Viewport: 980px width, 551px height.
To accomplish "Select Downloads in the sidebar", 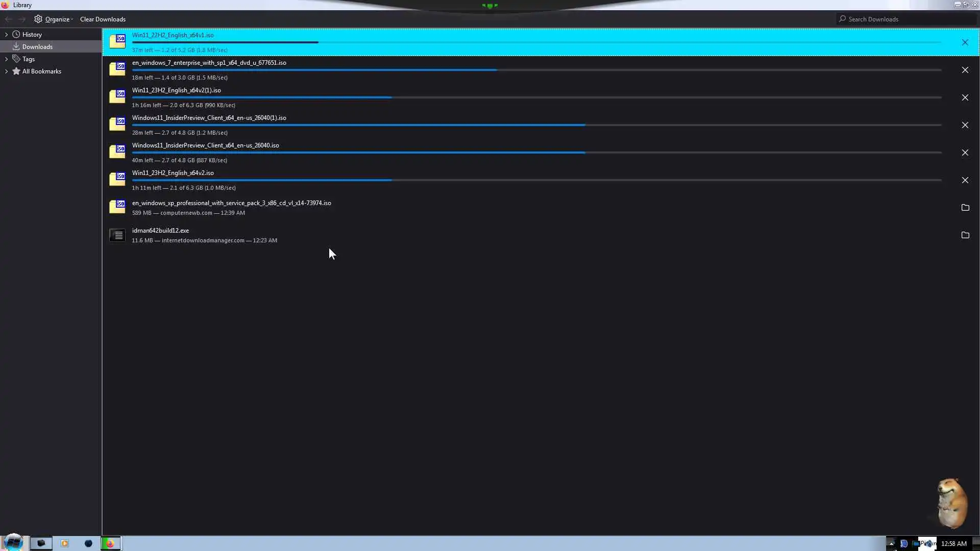I will [37, 47].
